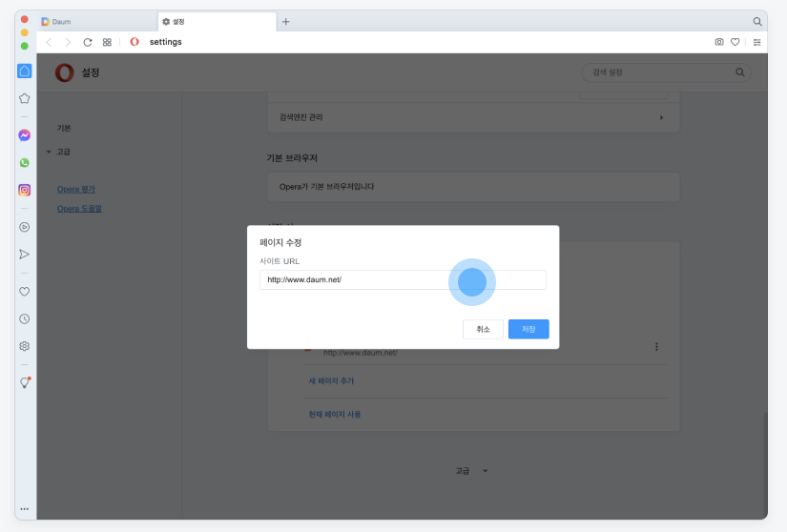Open Easy Setup menu icon
The image size is (787, 532).
coord(756,42)
